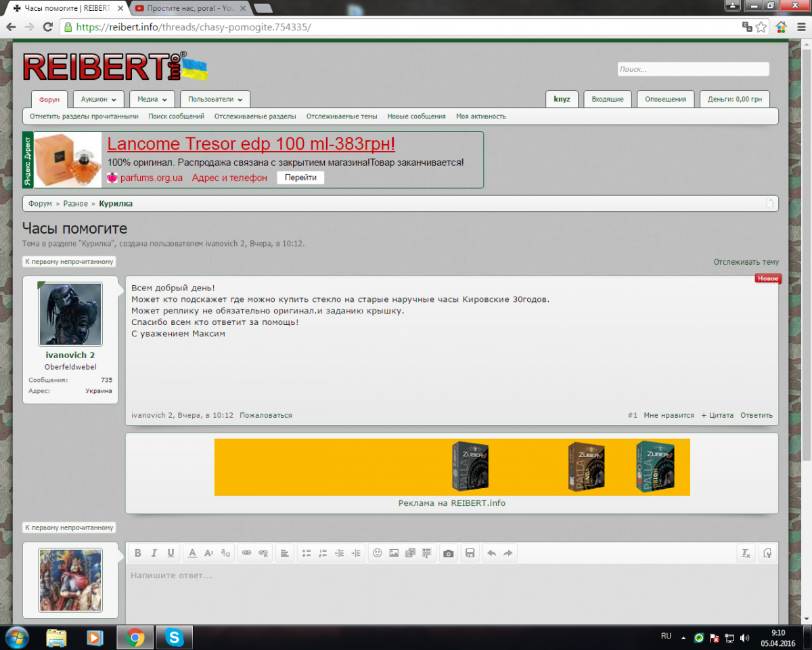Click Ответить on the post
This screenshot has height=650, width=812.
point(757,415)
